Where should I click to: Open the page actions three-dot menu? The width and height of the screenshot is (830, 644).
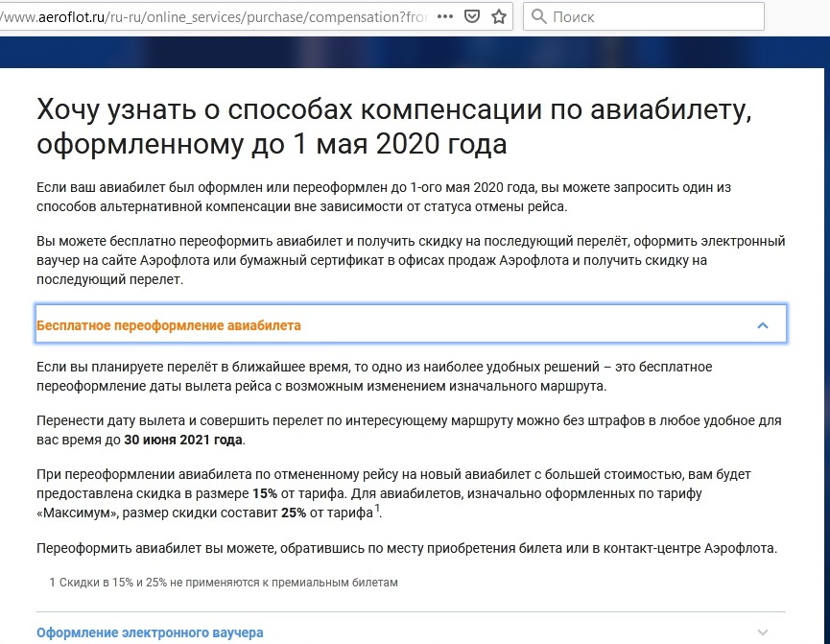pos(445,16)
